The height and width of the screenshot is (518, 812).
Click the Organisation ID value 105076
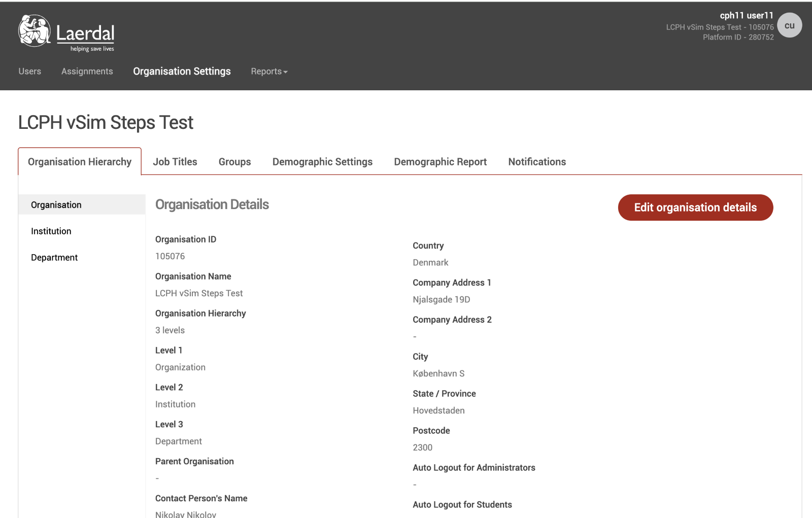click(170, 257)
